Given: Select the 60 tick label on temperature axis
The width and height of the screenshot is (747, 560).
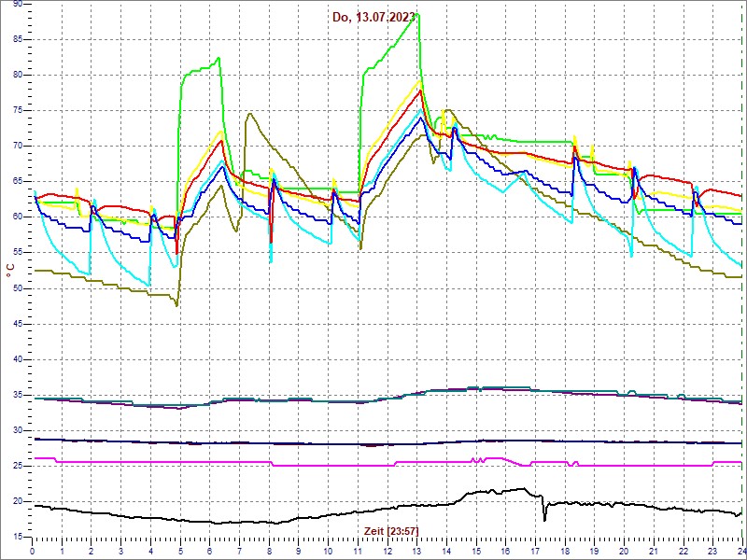Looking at the screenshot, I should [x=17, y=217].
